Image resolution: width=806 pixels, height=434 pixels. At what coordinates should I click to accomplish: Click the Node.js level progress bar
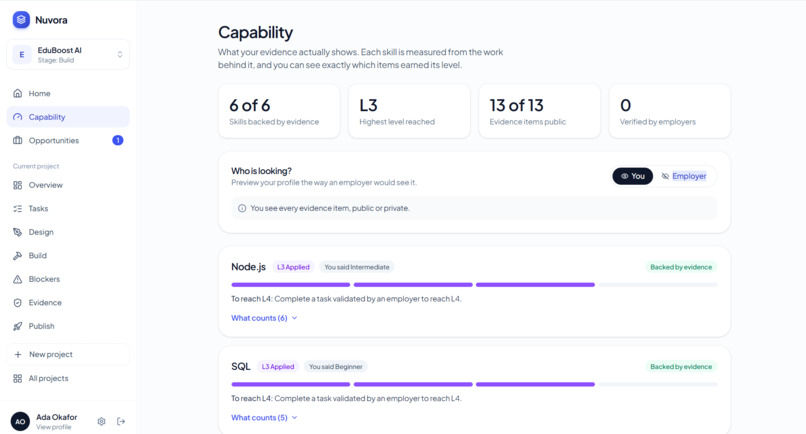[474, 284]
